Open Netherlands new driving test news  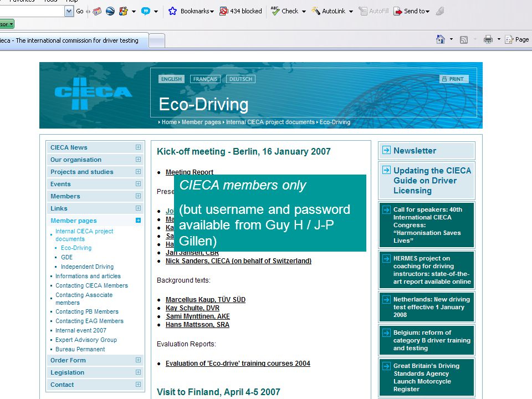pos(431,307)
